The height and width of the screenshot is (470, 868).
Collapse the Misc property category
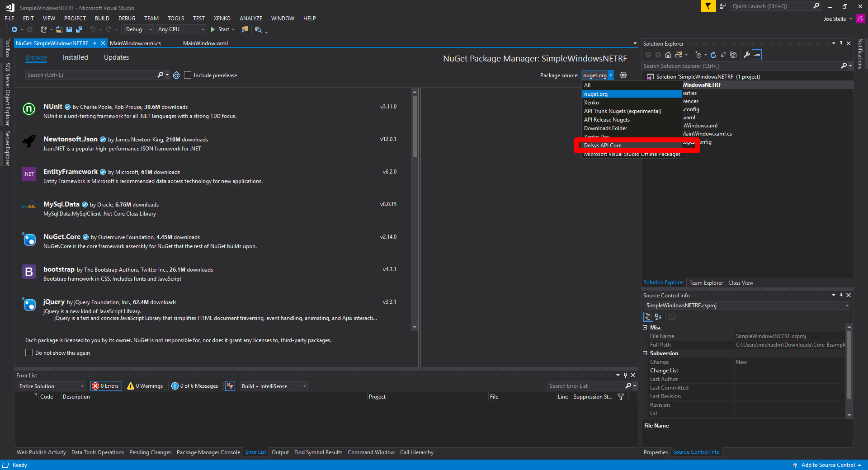(645, 328)
